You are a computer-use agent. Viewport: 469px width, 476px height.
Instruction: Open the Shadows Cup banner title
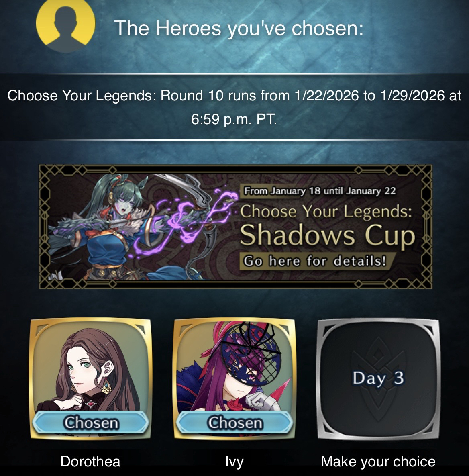[x=328, y=235]
